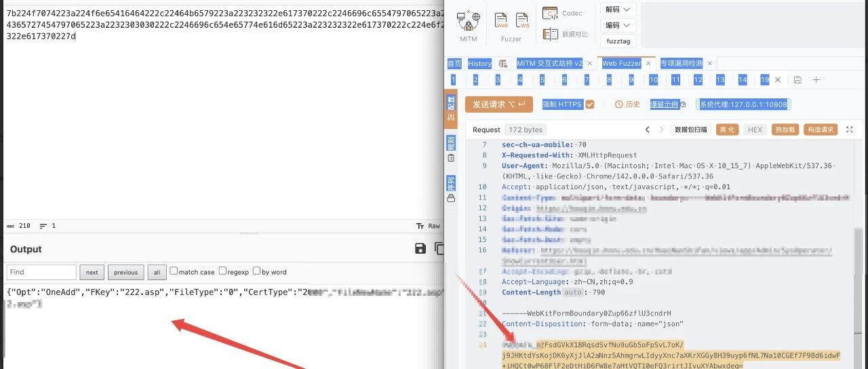The height and width of the screenshot is (369, 868).
Task: Focus the Find input field
Action: point(41,272)
